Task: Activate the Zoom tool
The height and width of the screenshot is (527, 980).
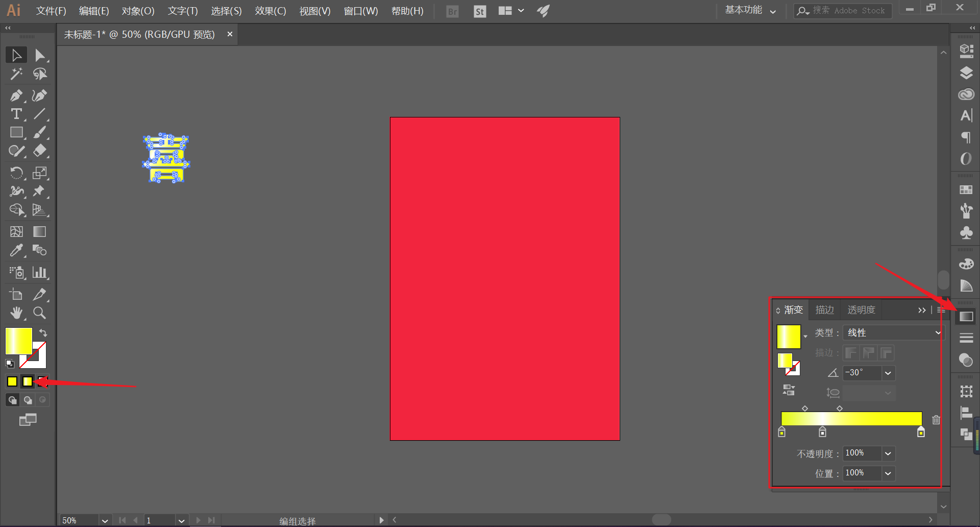Action: [39, 313]
